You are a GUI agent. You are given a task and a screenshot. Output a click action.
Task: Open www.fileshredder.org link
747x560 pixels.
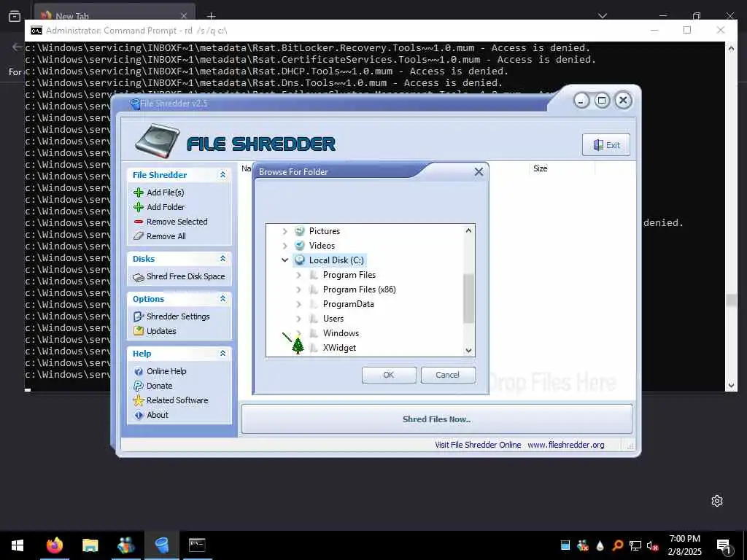click(566, 445)
